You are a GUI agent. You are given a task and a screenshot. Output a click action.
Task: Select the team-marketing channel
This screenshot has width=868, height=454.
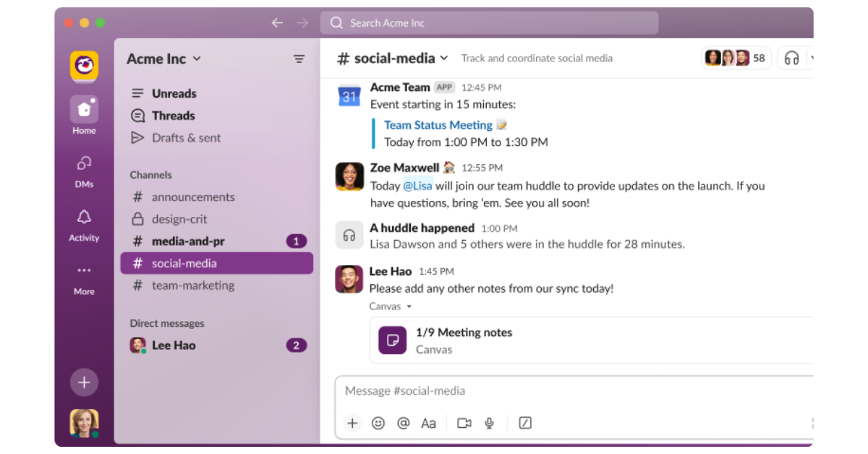pyautogui.click(x=217, y=286)
